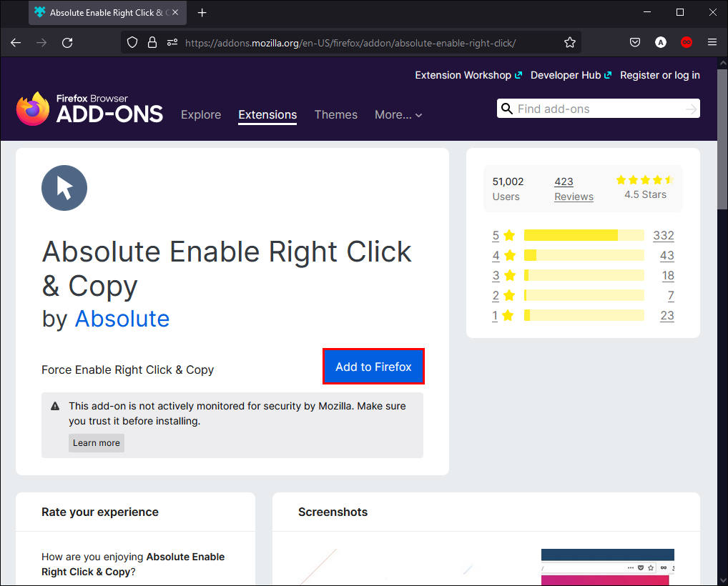Screen dimensions: 728x586
Task: Click the Screenshots heading
Action: pos(333,512)
